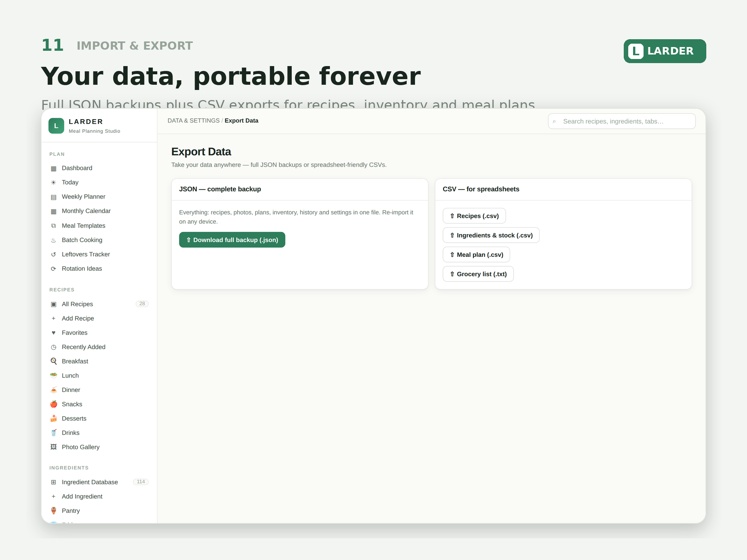Viewport: 747px width, 560px height.
Task: Click the Weekly Planner icon
Action: [53, 197]
